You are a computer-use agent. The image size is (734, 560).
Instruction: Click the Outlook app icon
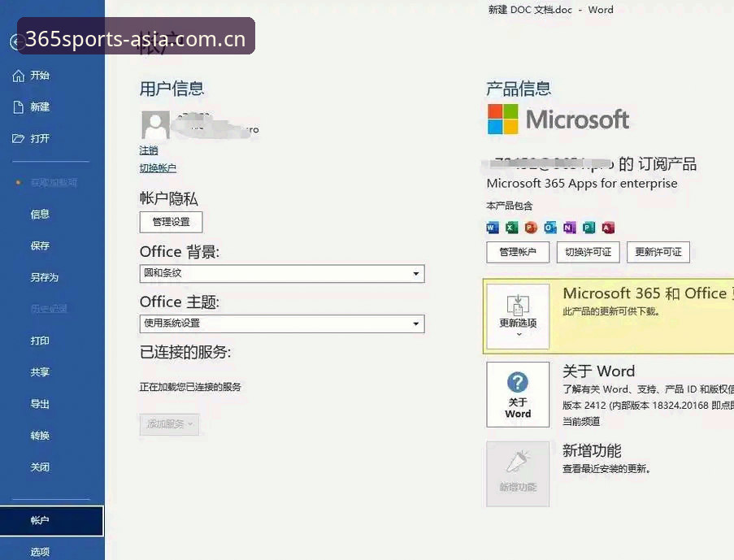[x=550, y=228]
